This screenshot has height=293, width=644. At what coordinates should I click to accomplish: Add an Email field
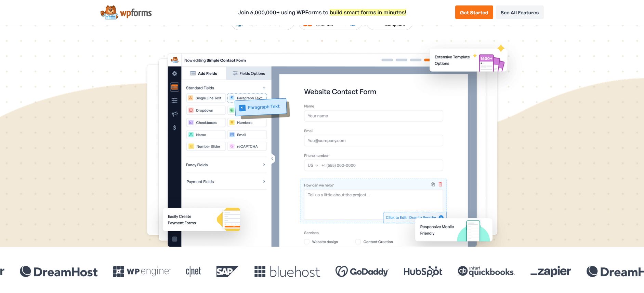[x=247, y=135]
